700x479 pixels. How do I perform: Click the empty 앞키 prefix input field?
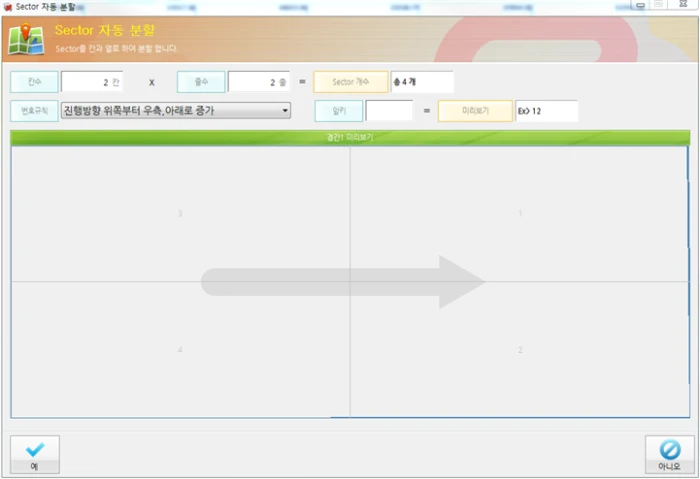click(x=389, y=111)
